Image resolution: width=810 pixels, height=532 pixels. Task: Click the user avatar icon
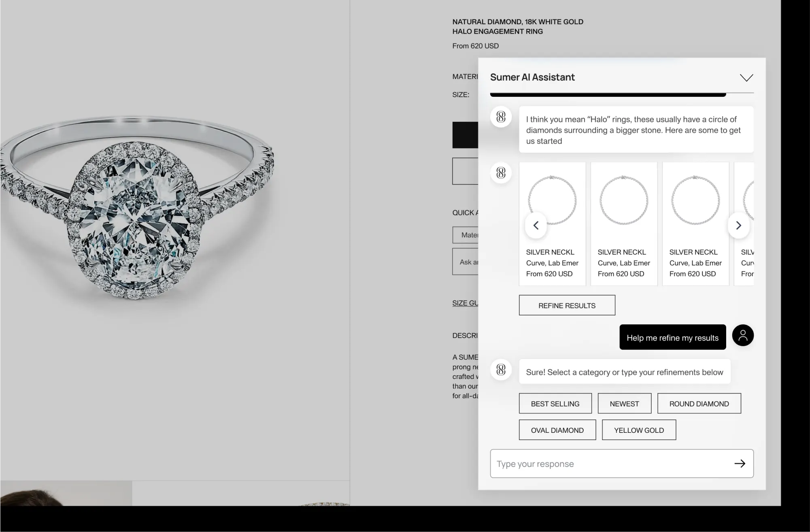point(743,335)
